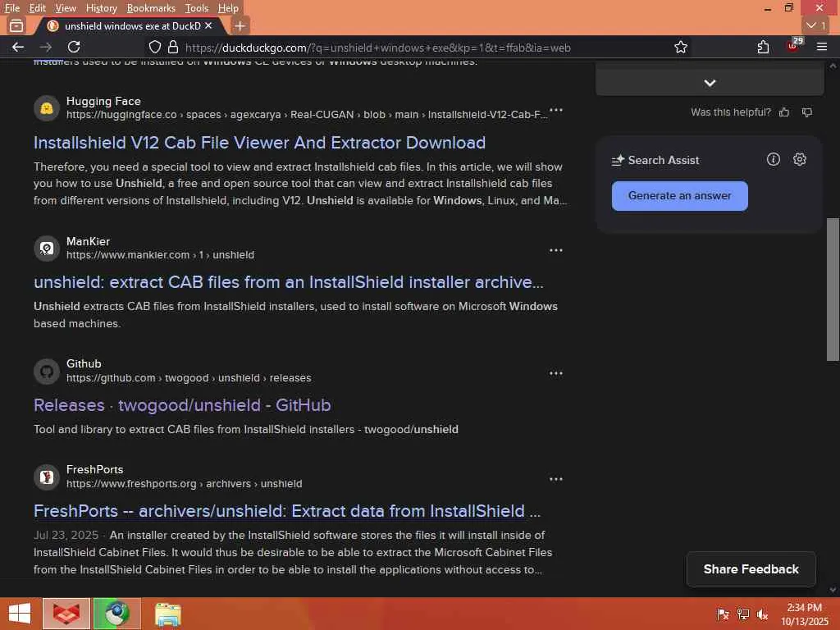This screenshot has height=630, width=840.
Task: Open Search Assist info icon
Action: point(773,159)
